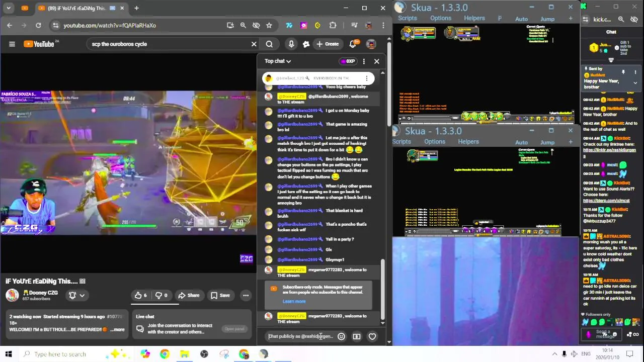Screen dimensions: 644x362
Task: Open Scripts menu in top Skua window
Action: click(x=408, y=18)
